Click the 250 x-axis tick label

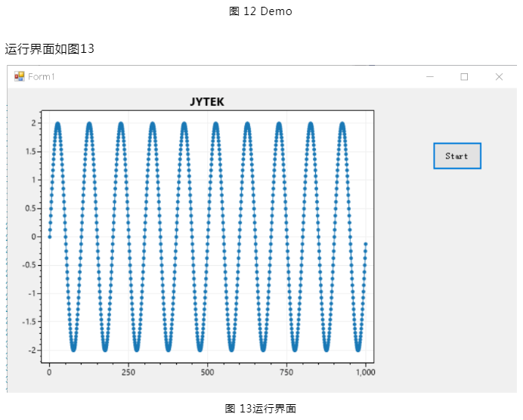coord(128,372)
